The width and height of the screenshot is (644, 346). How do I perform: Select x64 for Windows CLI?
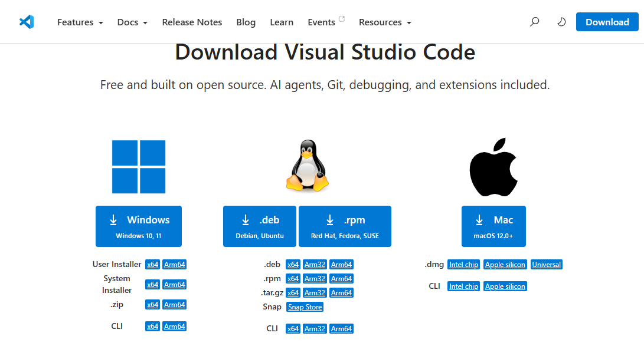click(152, 327)
